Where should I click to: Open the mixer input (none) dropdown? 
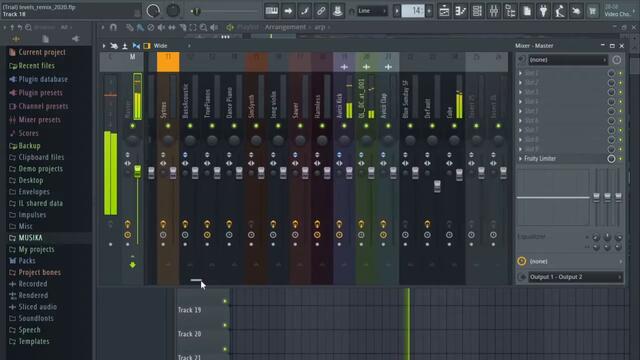coord(568,60)
